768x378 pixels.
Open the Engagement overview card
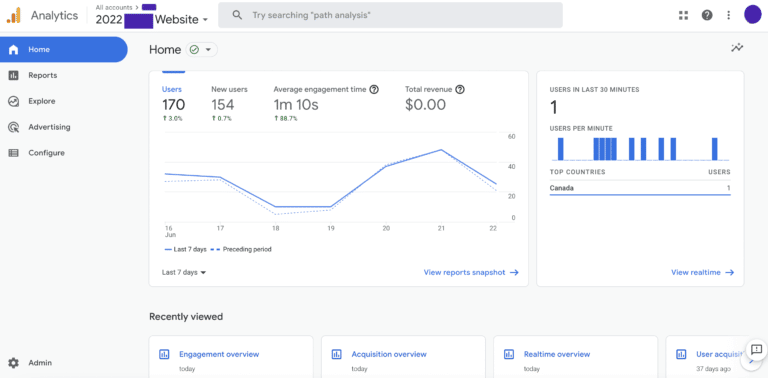pos(231,357)
